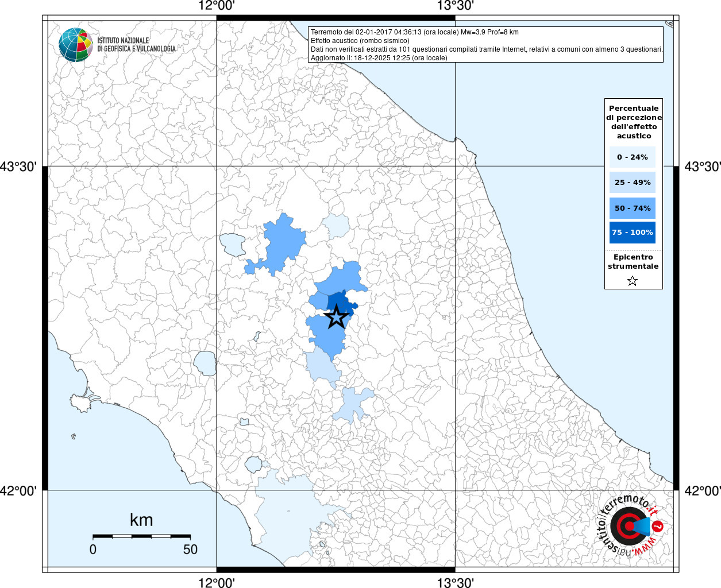Image resolution: width=721 pixels, height=588 pixels.
Task: Click the black and white scale bar
Action: point(141,536)
